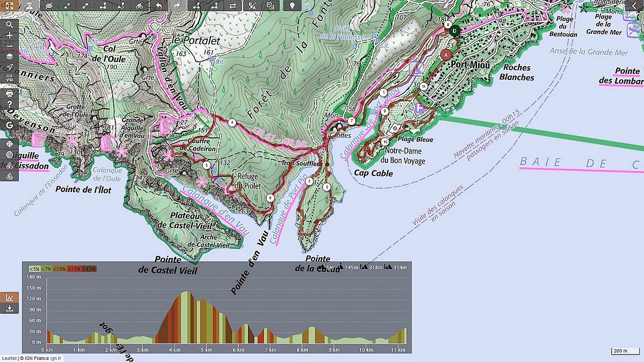The width and height of the screenshot is (644, 362).
Task: Toggle the elevation profile chart button
Action: coord(9,298)
